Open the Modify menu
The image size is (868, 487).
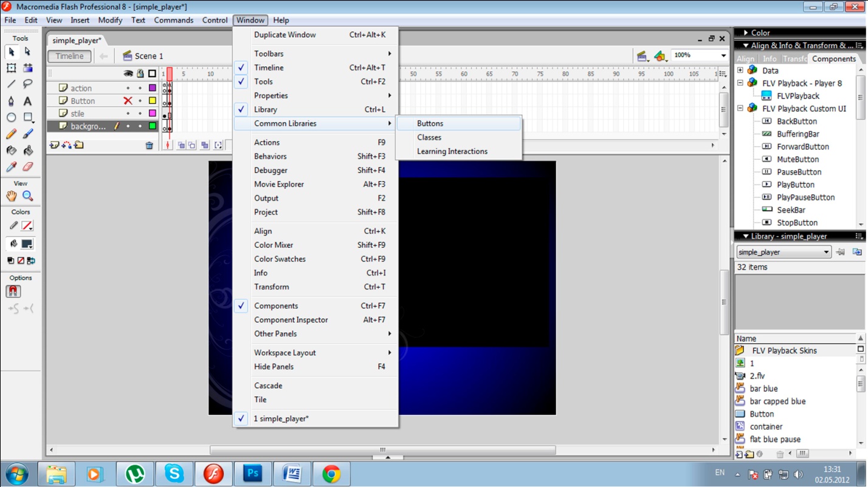[110, 20]
